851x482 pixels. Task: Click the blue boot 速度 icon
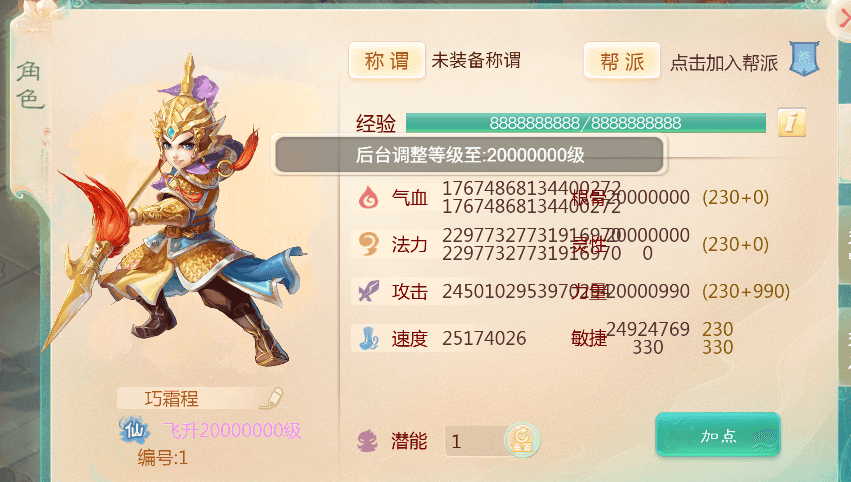pos(369,338)
